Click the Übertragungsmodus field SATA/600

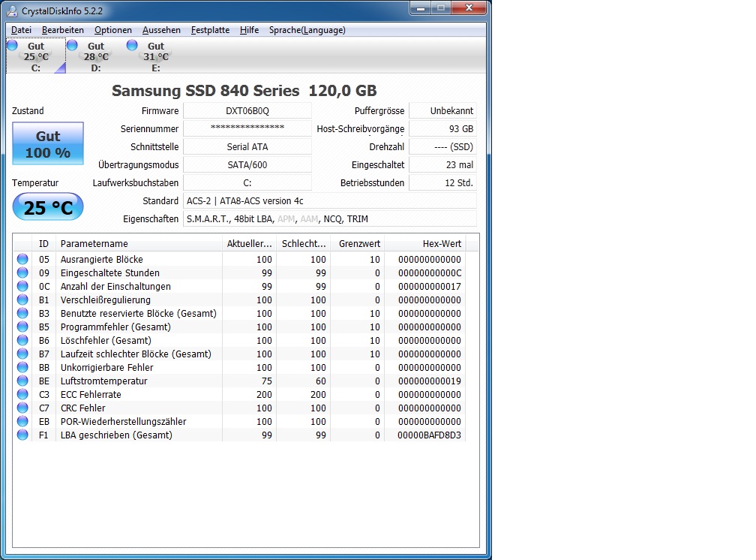[x=247, y=164]
